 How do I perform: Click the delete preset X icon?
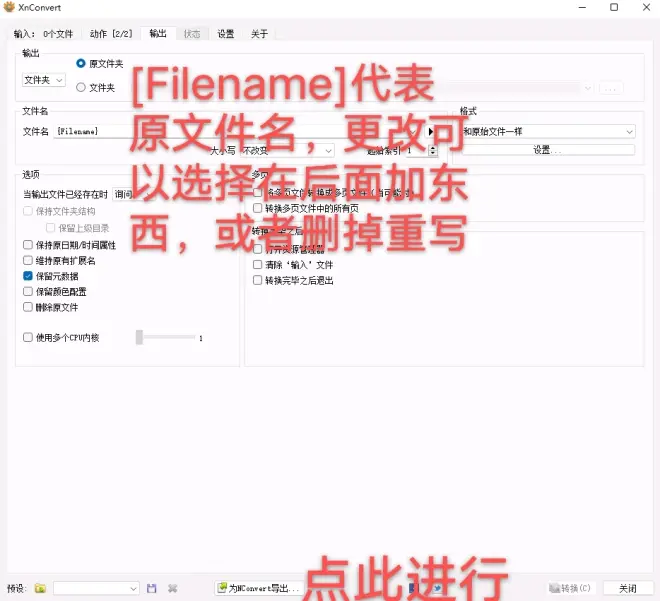172,589
